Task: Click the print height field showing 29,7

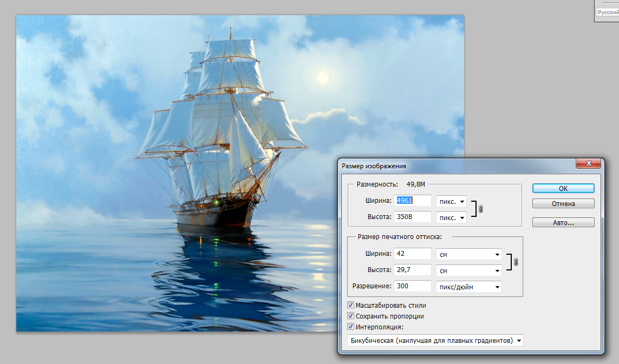Action: [413, 270]
